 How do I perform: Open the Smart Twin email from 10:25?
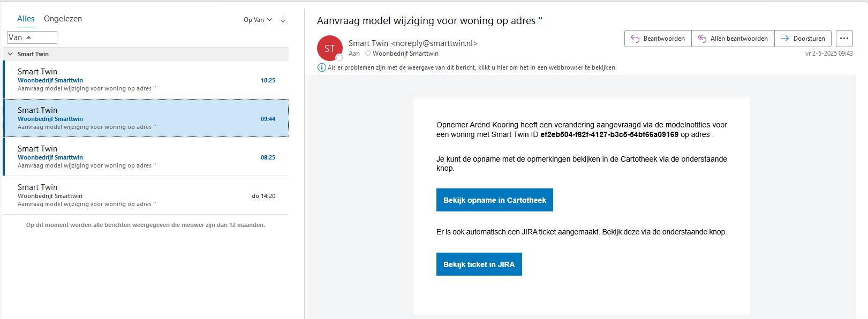146,80
